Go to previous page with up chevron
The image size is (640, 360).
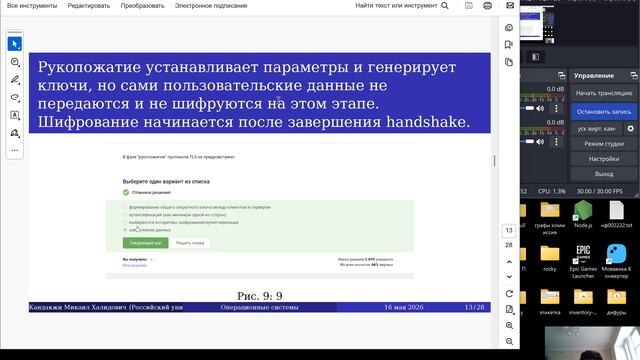tap(509, 262)
